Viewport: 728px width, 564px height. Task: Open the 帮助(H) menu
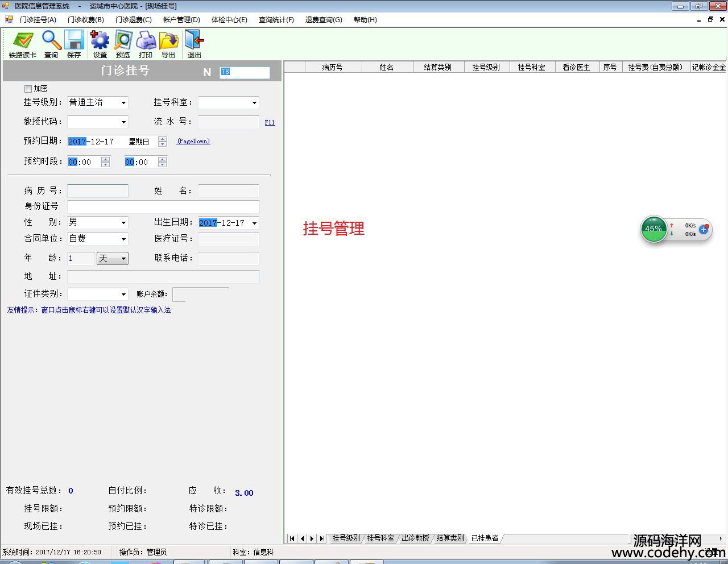coord(365,20)
